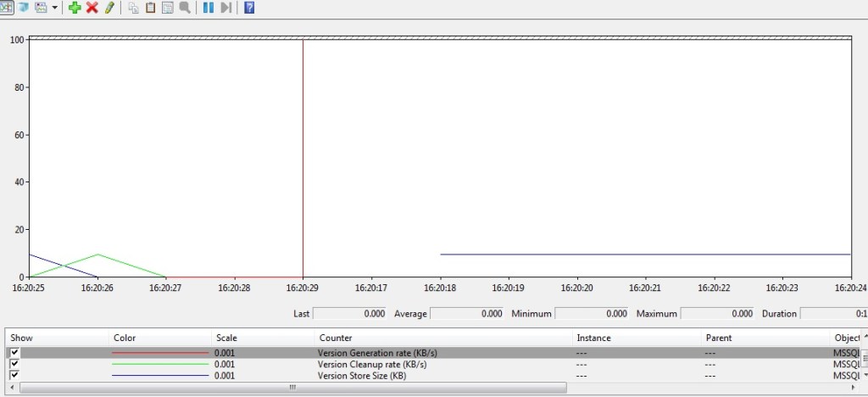The height and width of the screenshot is (397, 868).
Task: Click the Paste Counter List clipboard icon
Action: pos(151,8)
